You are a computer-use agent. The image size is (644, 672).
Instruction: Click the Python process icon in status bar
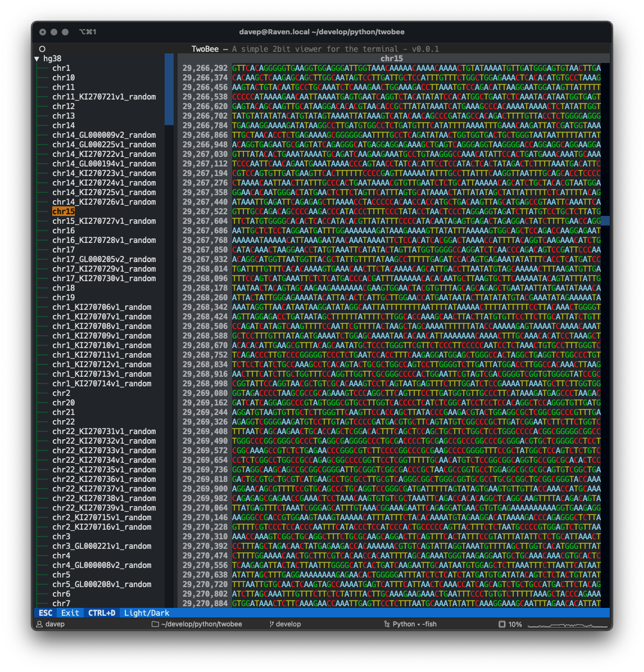[387, 624]
